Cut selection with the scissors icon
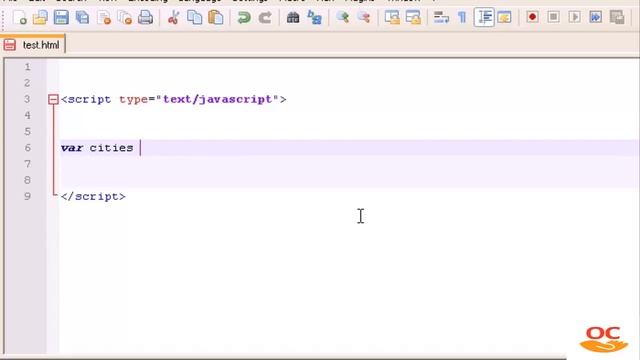This screenshot has height=360, width=640. 173,18
